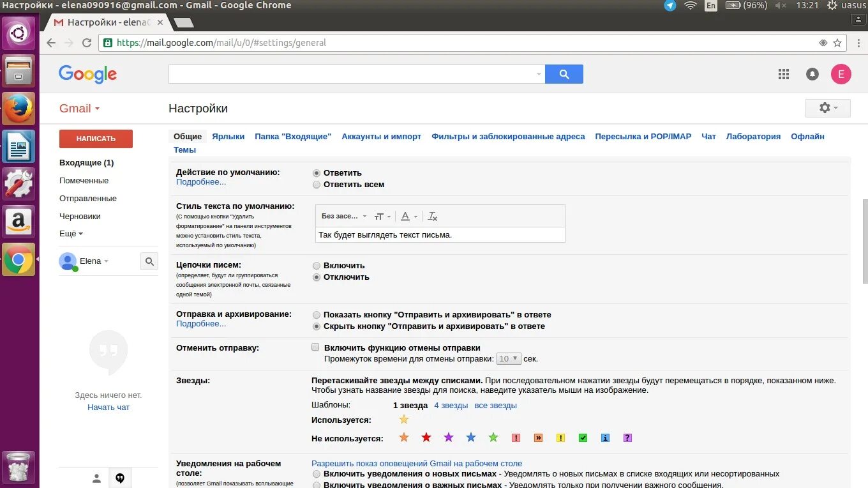Select the yellow exclamation mark icon

click(x=560, y=438)
